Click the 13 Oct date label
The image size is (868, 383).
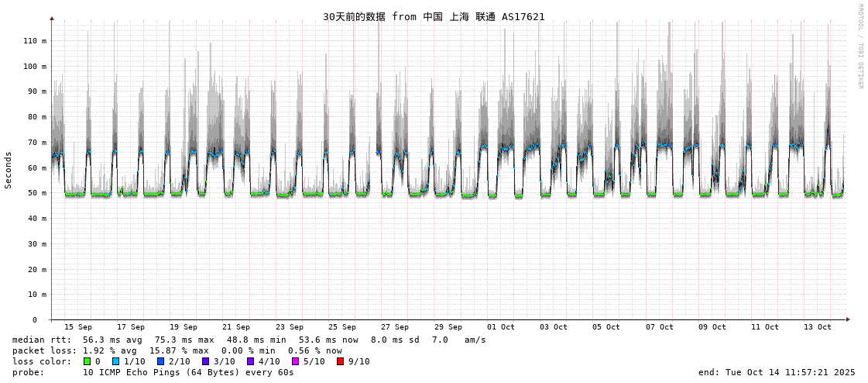[818, 327]
